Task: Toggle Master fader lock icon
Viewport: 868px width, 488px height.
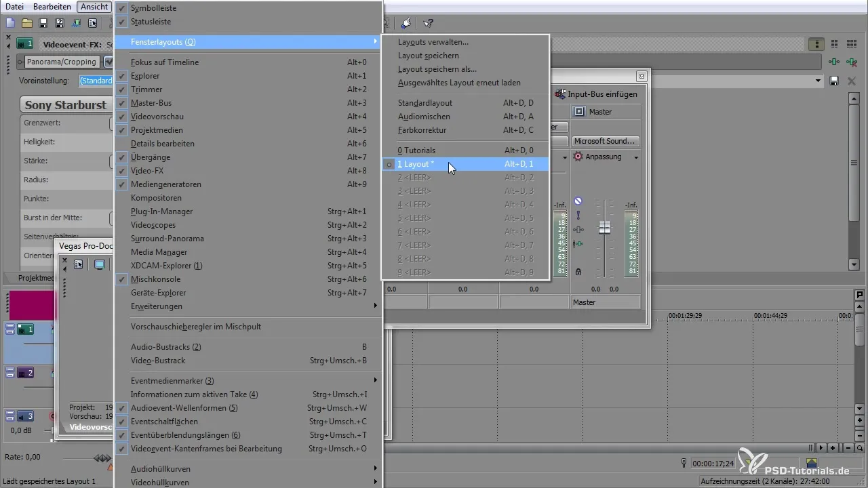Action: pyautogui.click(x=578, y=271)
